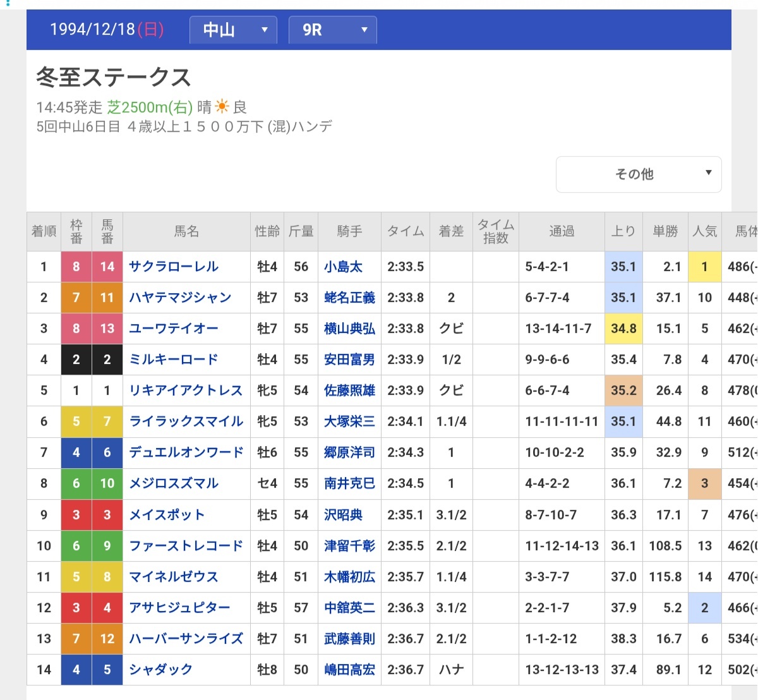Open the ハヤテマジシャン horse link
This screenshot has height=700, width=758.
(180, 298)
